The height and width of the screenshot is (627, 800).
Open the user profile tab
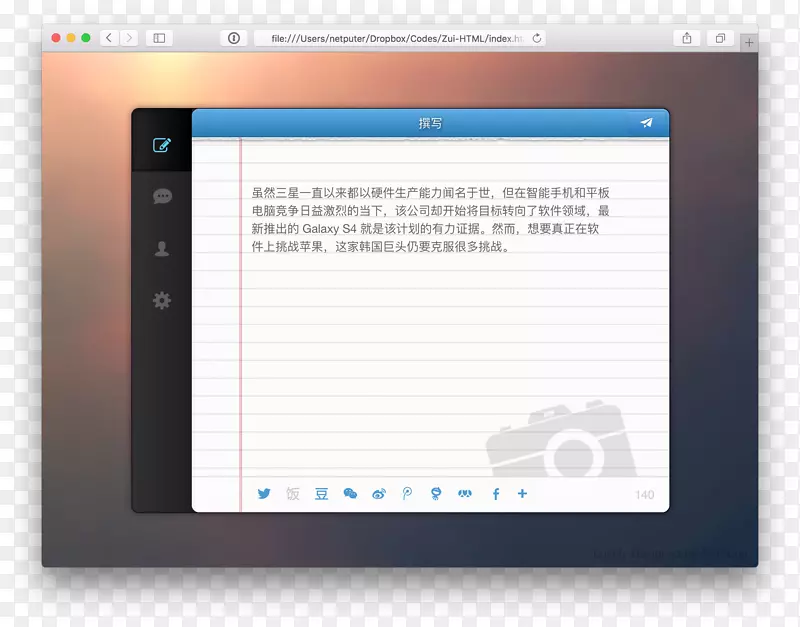(x=162, y=249)
